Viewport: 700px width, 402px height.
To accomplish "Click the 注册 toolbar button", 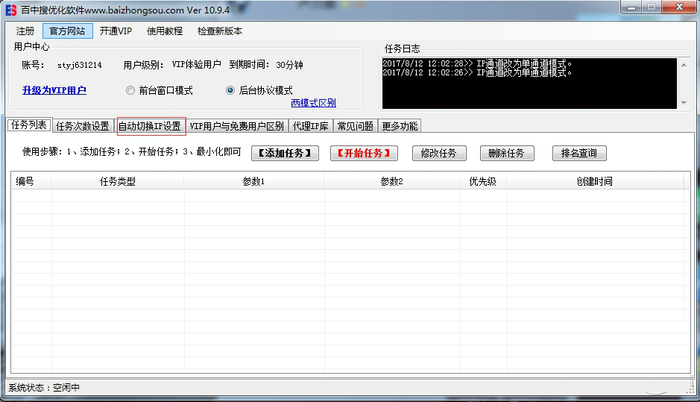I will [23, 31].
